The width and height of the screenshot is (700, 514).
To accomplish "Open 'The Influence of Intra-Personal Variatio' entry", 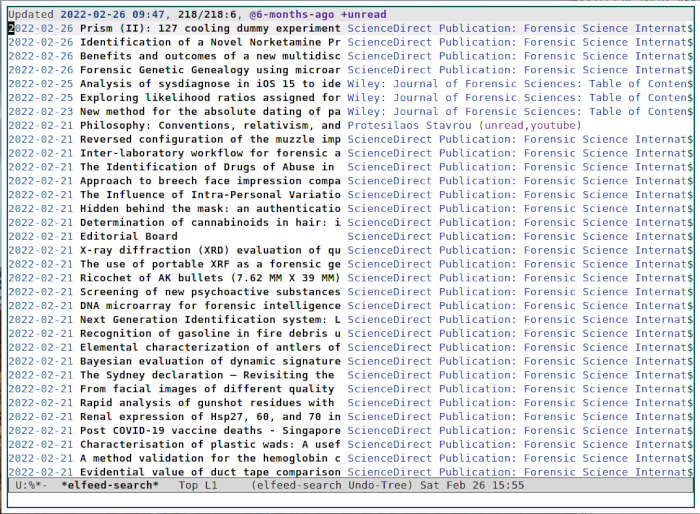I will [210, 195].
